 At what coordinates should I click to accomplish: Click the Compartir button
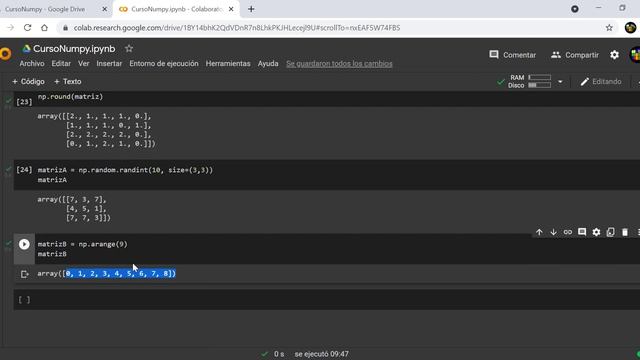click(575, 55)
